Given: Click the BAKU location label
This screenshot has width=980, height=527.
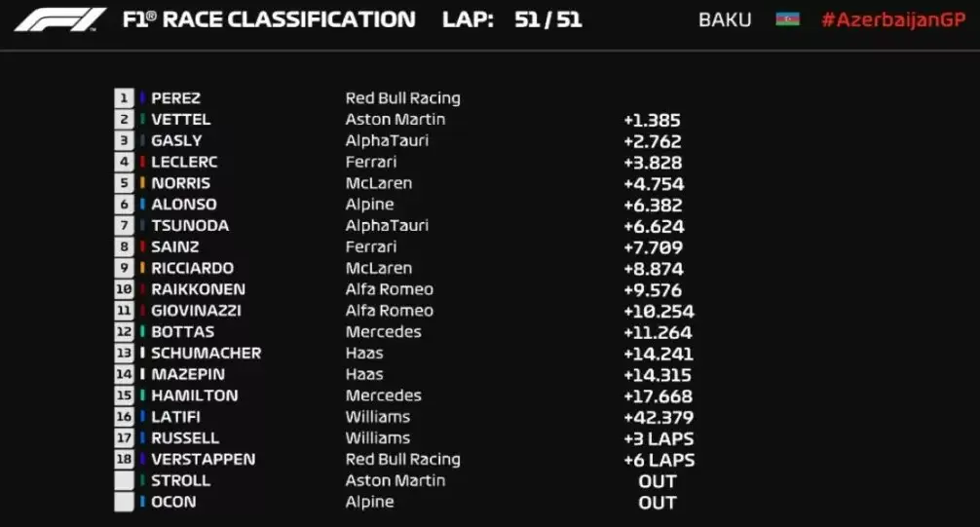Looking at the screenshot, I should (725, 20).
